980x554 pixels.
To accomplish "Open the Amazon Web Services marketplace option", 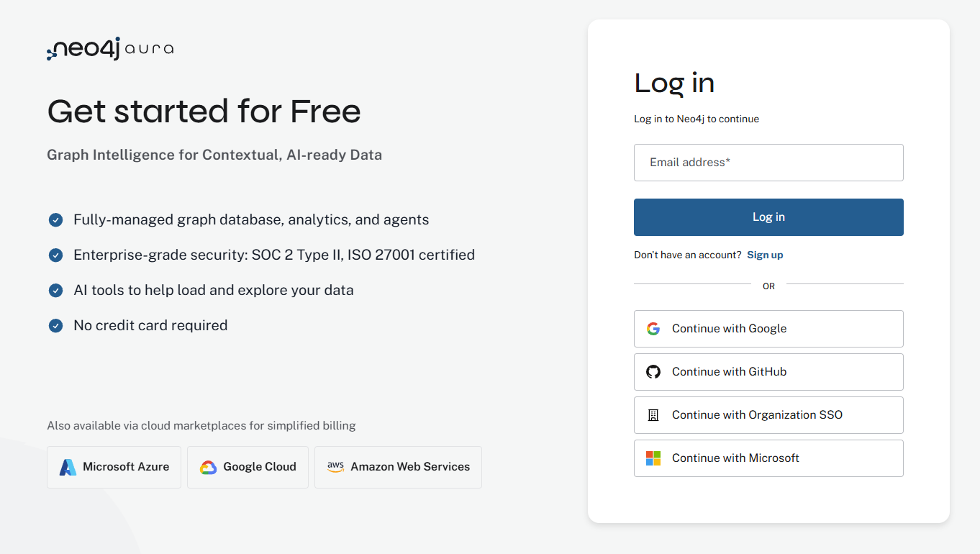I will [398, 467].
